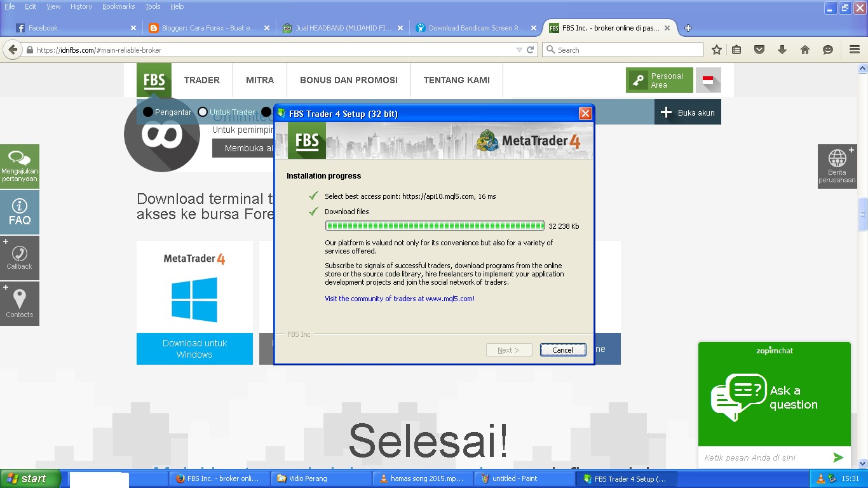
Task: Open the TRADER navigation menu
Action: click(x=202, y=80)
